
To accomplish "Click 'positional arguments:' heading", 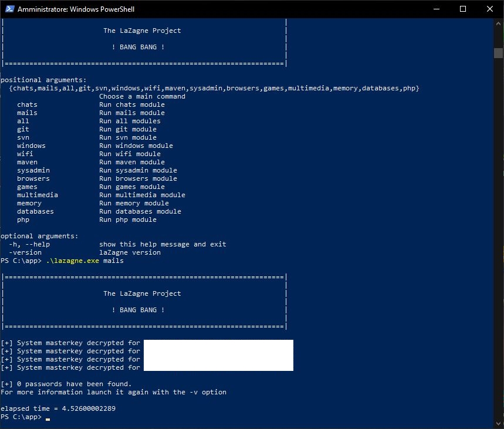I will (43, 80).
